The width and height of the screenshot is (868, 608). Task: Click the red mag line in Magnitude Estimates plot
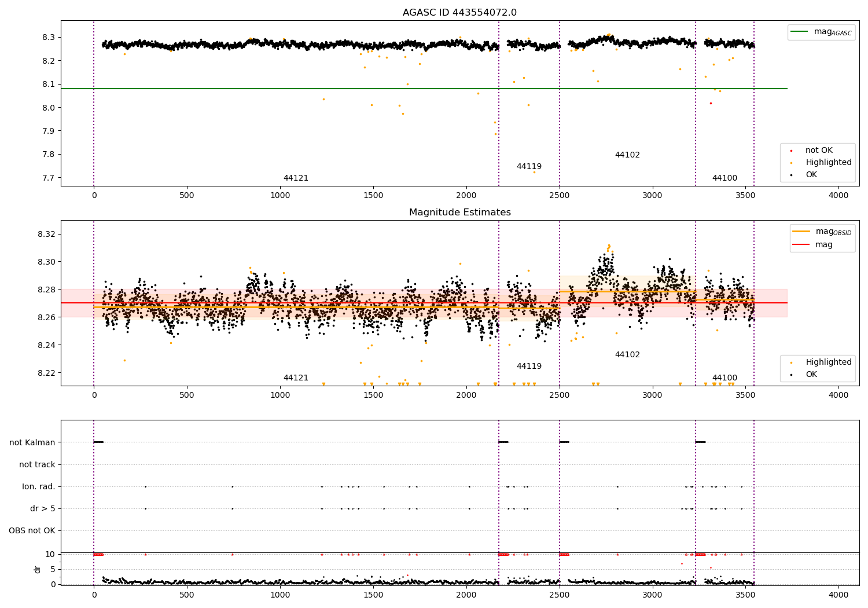point(424,303)
